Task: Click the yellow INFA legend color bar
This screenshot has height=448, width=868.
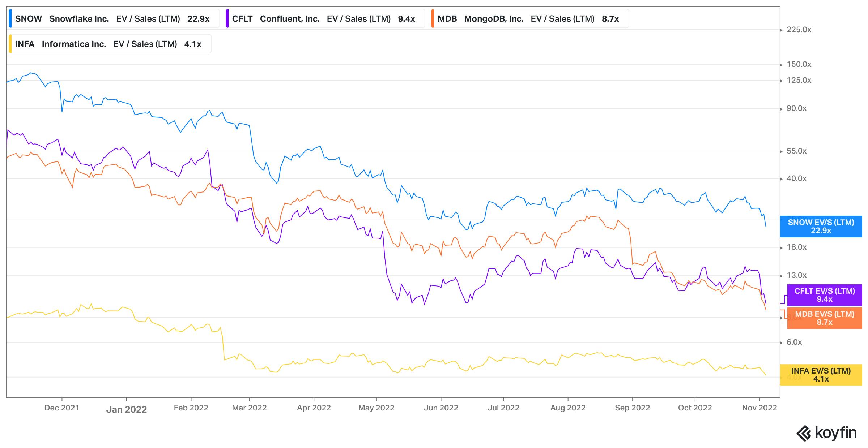Action: point(10,44)
